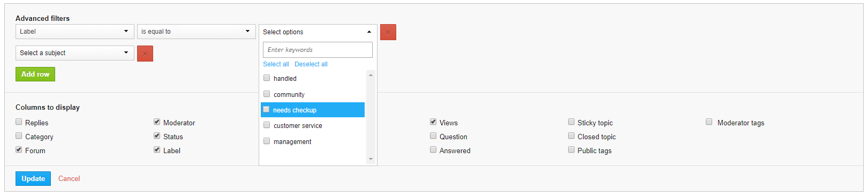Open the Label subject dropdown
Screen dimensions: 868x196
coord(75,32)
